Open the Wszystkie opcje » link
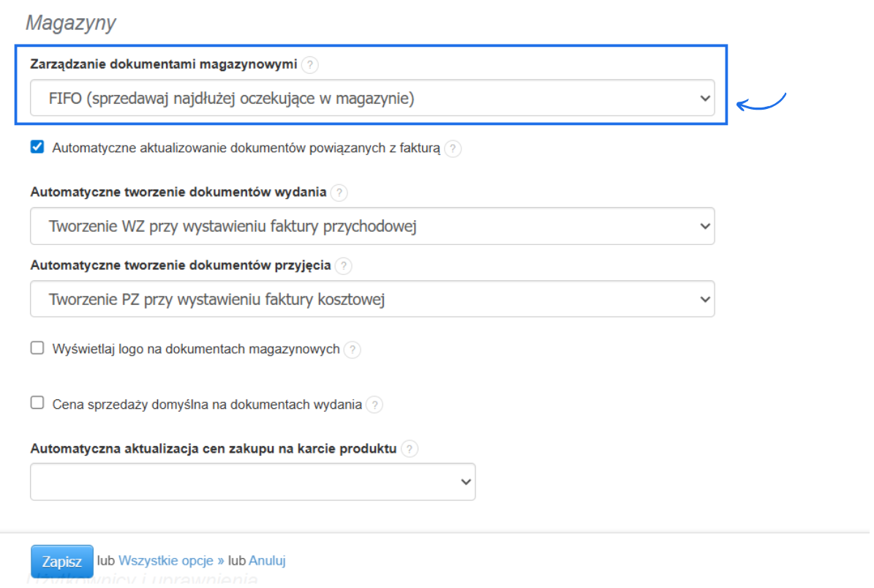 click(171, 561)
